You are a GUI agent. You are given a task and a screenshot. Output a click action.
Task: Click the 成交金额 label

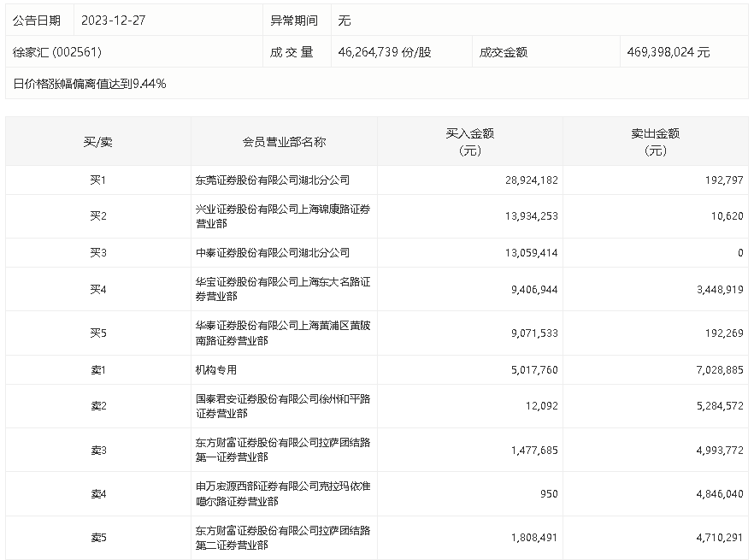pos(504,52)
